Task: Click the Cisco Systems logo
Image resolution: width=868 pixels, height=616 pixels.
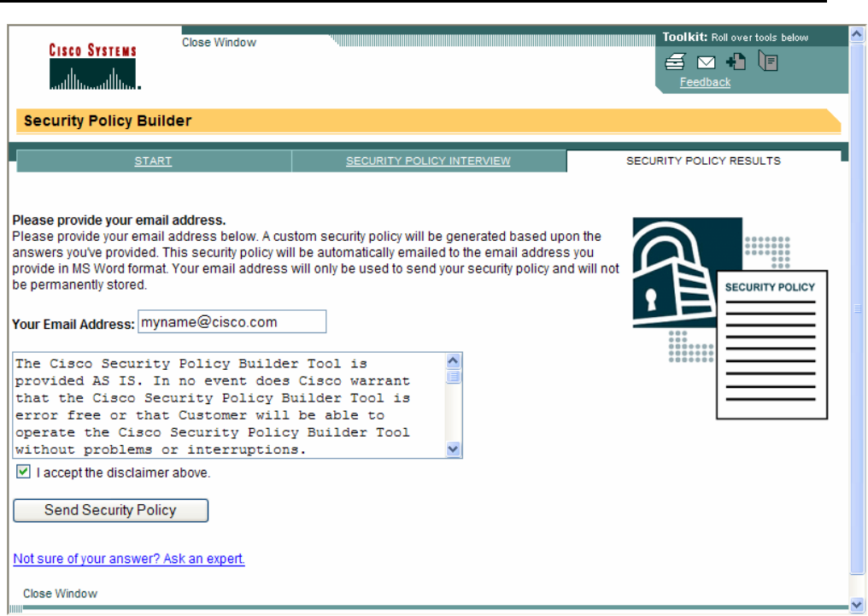Action: point(94,67)
